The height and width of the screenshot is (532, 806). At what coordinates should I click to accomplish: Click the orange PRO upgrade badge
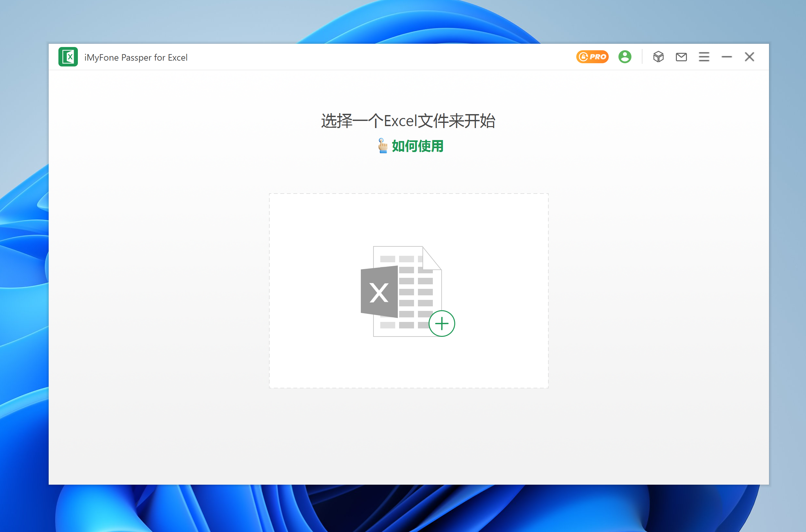592,57
